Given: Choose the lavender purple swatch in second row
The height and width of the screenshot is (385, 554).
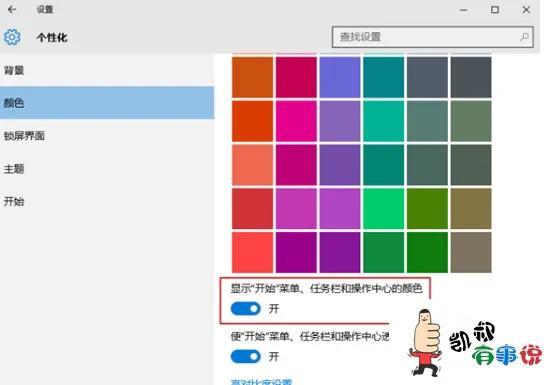Looking at the screenshot, I should pyautogui.click(x=340, y=121).
